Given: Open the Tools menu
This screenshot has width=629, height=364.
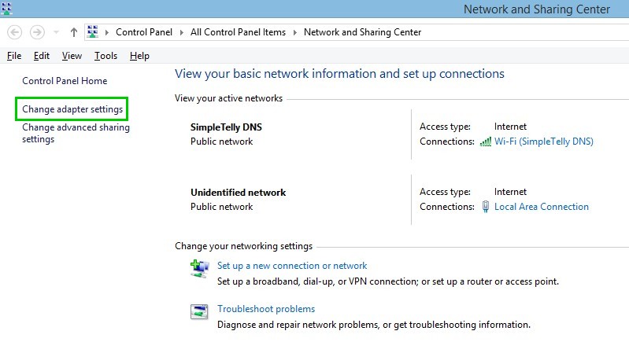Looking at the screenshot, I should (106, 56).
